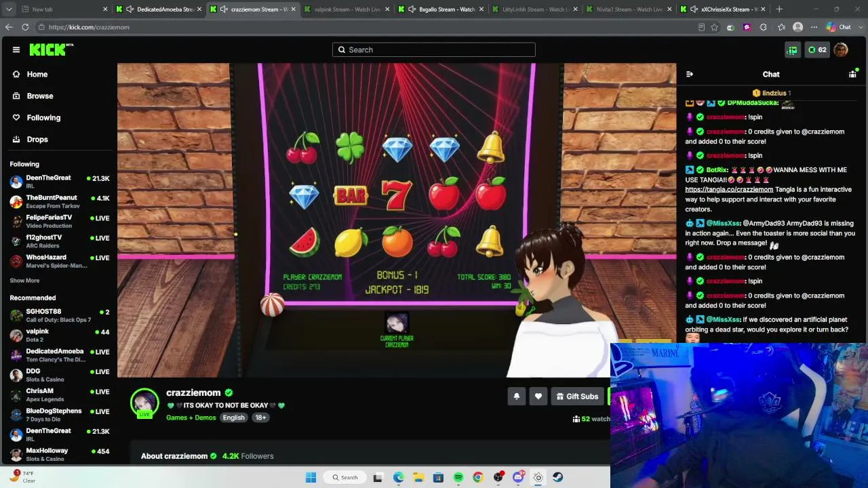
Task: Go to Home in the sidebar
Action: 37,75
